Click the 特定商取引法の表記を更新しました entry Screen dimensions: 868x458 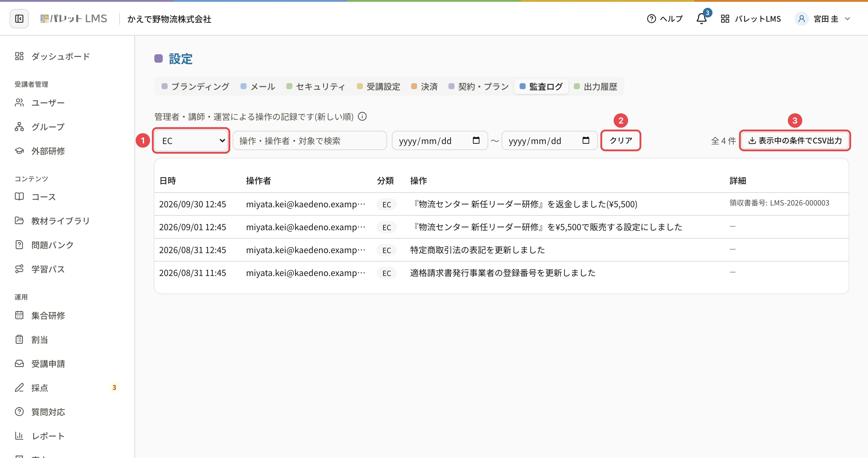pos(477,250)
